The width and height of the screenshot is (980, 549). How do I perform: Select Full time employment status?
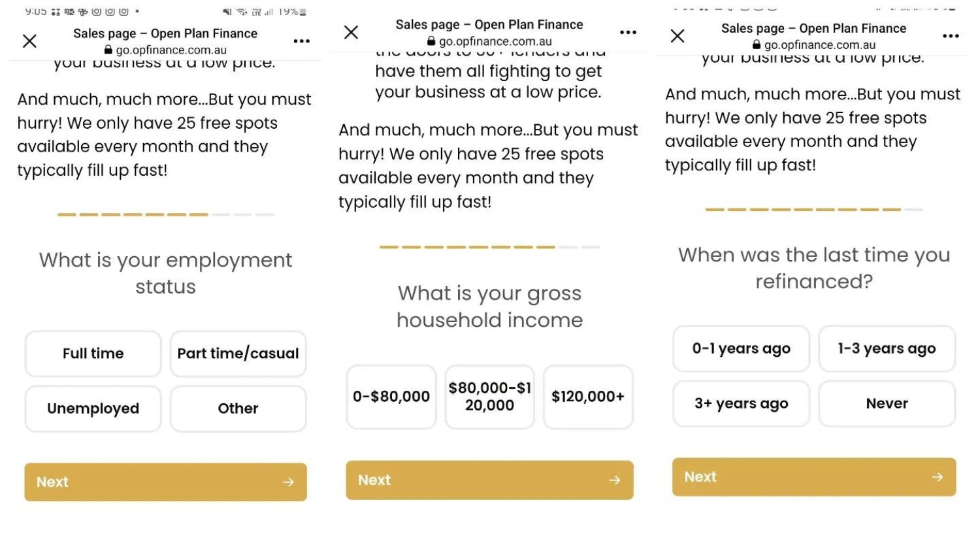pos(93,354)
